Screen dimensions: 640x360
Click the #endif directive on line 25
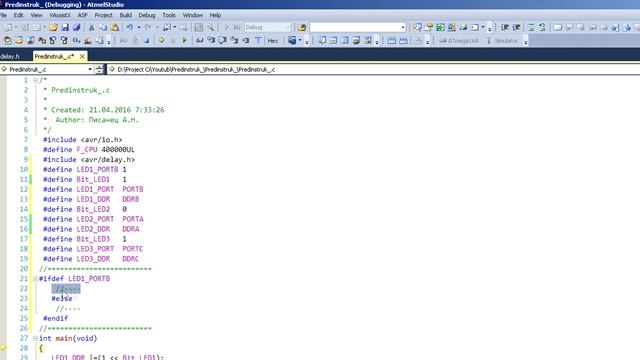(x=56, y=318)
